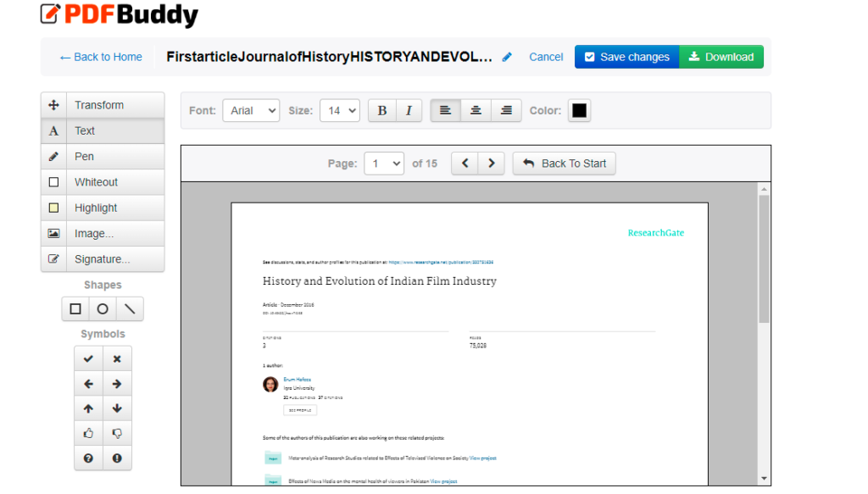Image resolution: width=868 pixels, height=494 pixels.
Task: Insert the question mark symbol
Action: tap(88, 458)
